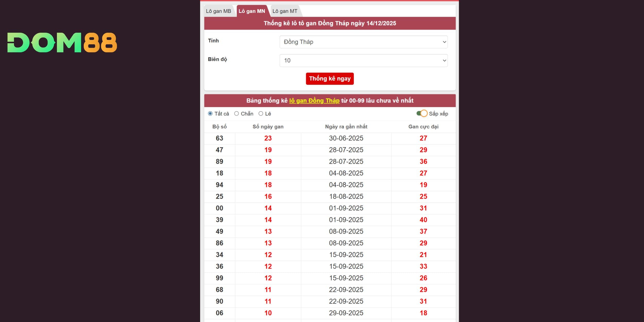The width and height of the screenshot is (644, 322).
Task: Choose the Chẵn radio filter
Action: 236,114
